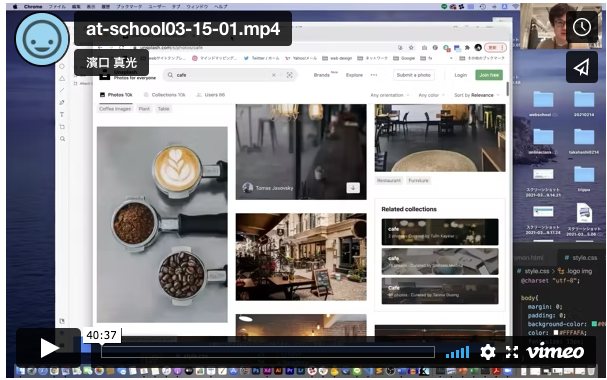The image size is (607, 380).
Task: Select the Furniture tag
Action: [418, 181]
